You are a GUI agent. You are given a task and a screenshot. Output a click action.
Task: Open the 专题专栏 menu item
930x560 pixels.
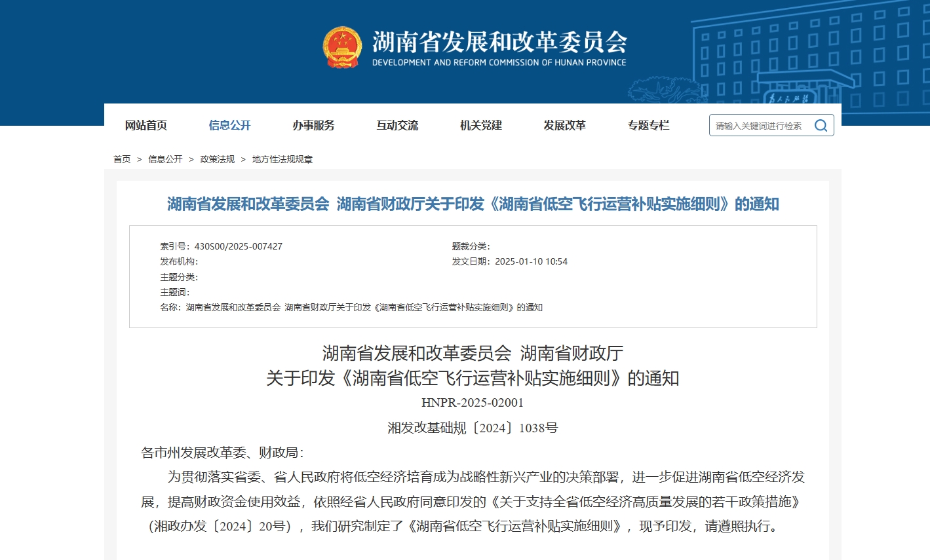pyautogui.click(x=648, y=126)
